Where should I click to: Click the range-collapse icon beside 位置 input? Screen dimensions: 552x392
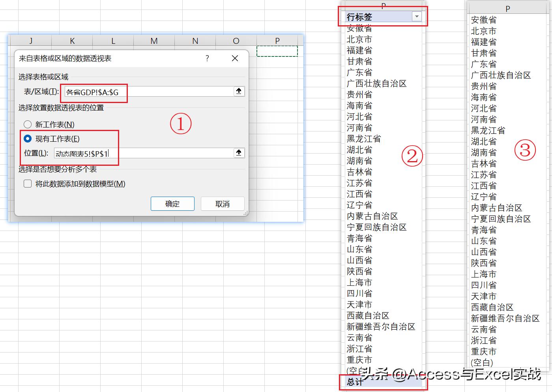[x=239, y=153]
